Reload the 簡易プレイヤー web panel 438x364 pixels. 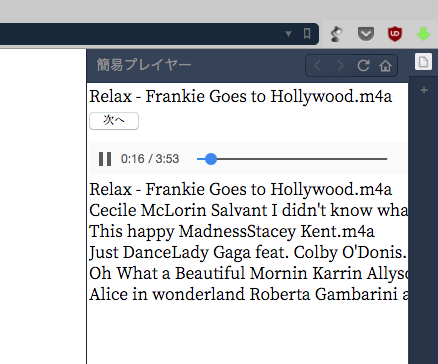(363, 66)
